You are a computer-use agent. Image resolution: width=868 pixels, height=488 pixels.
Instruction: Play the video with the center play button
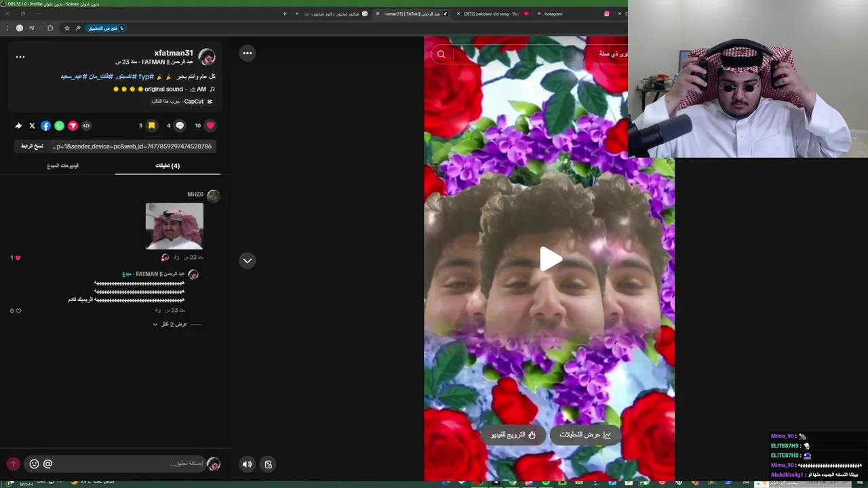pyautogui.click(x=550, y=259)
